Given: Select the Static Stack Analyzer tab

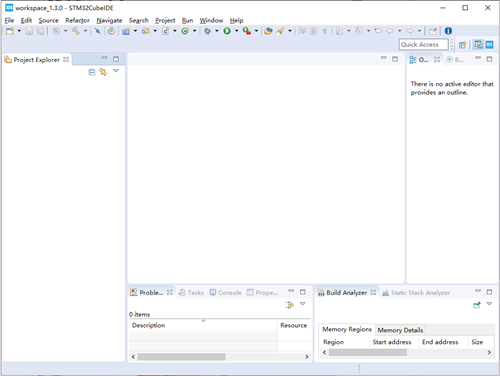Looking at the screenshot, I should click(416, 293).
